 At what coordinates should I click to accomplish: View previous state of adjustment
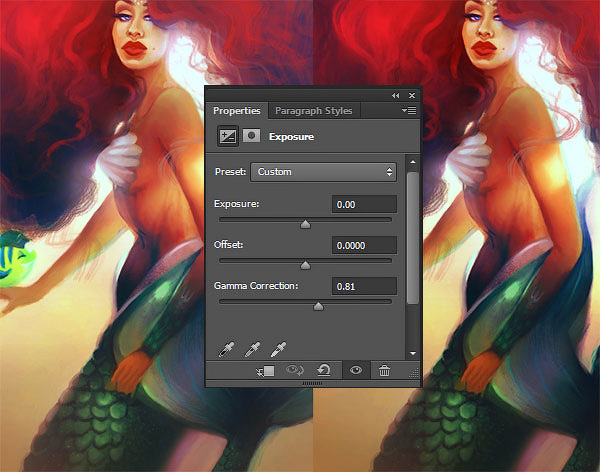[295, 370]
